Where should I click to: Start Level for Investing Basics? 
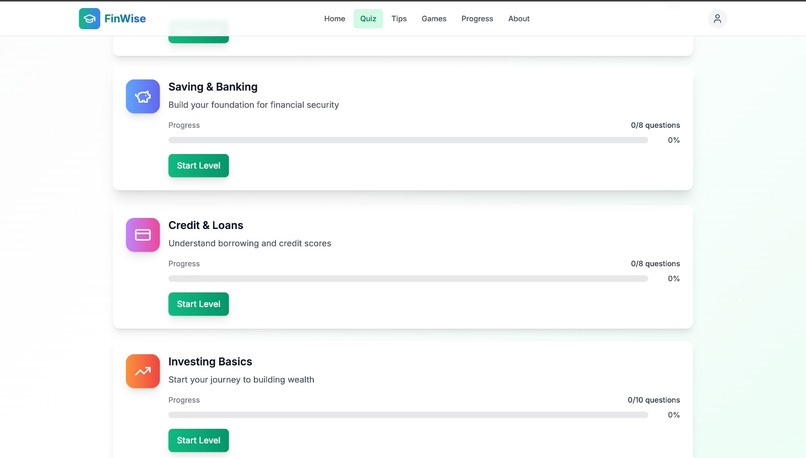(x=198, y=441)
